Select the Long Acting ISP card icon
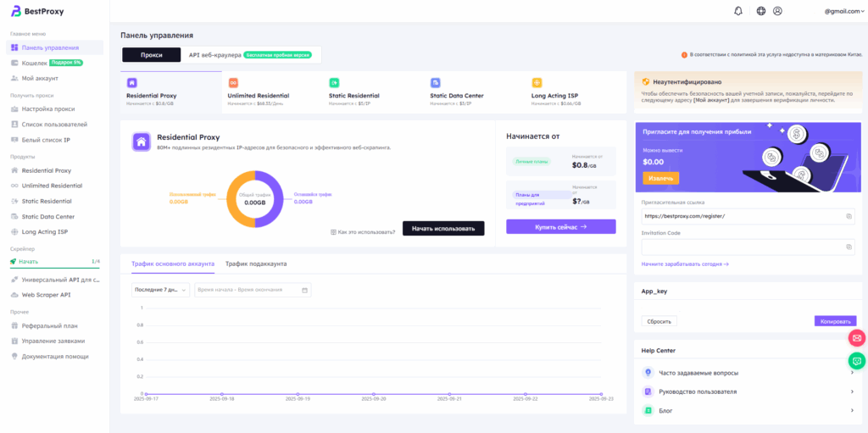Viewport: 868px width, 433px height. [537, 83]
